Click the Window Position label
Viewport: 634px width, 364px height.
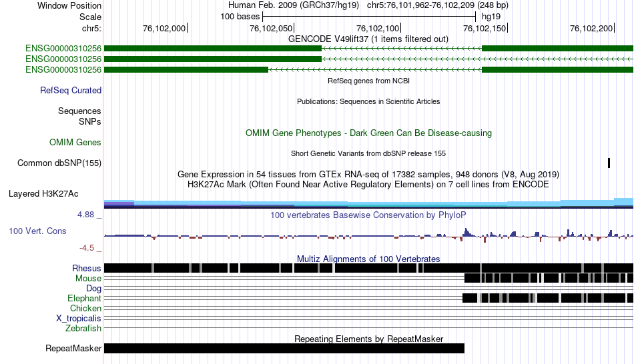69,5
